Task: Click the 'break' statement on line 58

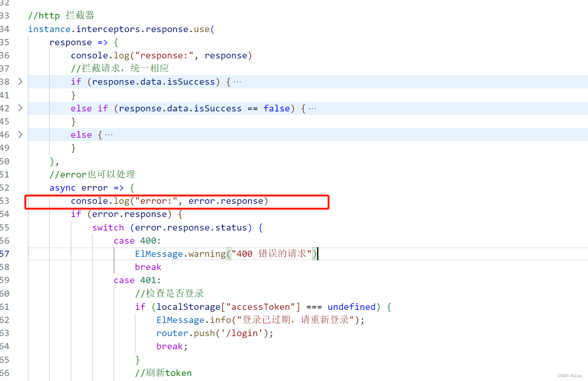Action: [x=148, y=267]
